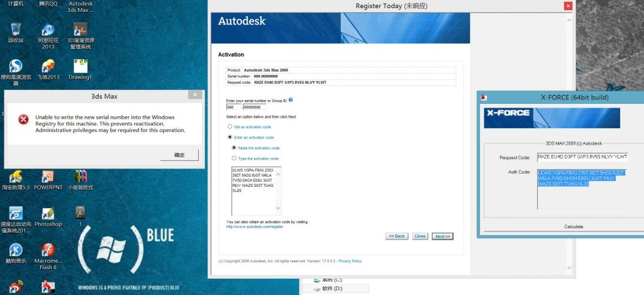Open the 飞信2013 desktop icon
This screenshot has width=644, height=295.
[x=48, y=66]
